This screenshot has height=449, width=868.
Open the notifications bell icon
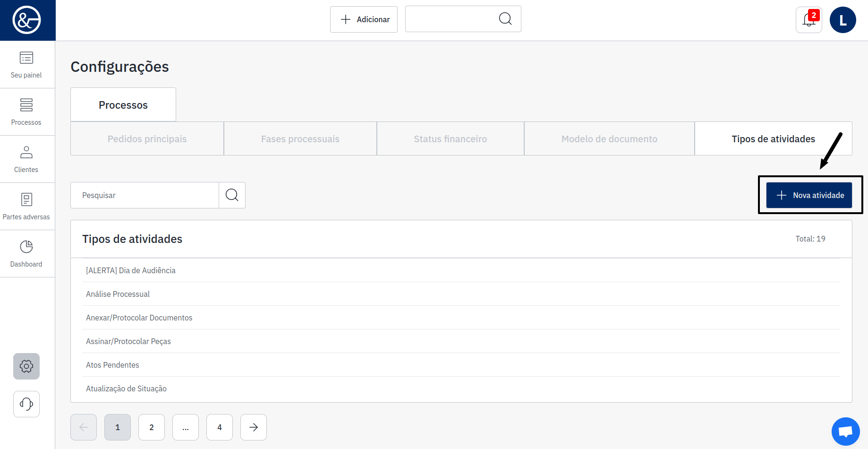click(808, 20)
